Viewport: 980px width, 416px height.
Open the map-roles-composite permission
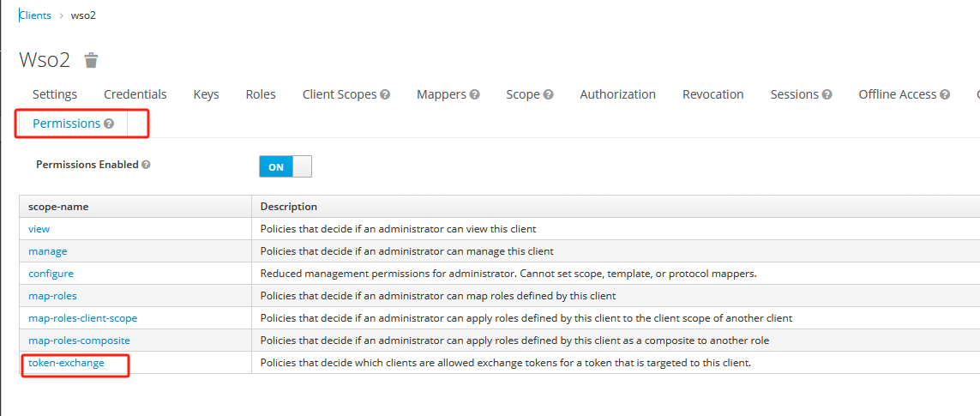[79, 341]
